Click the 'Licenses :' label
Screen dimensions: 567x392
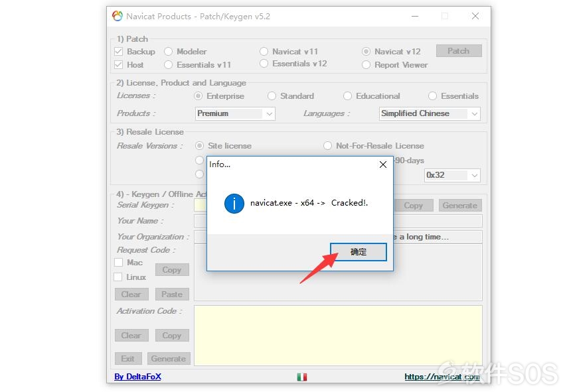click(x=136, y=96)
